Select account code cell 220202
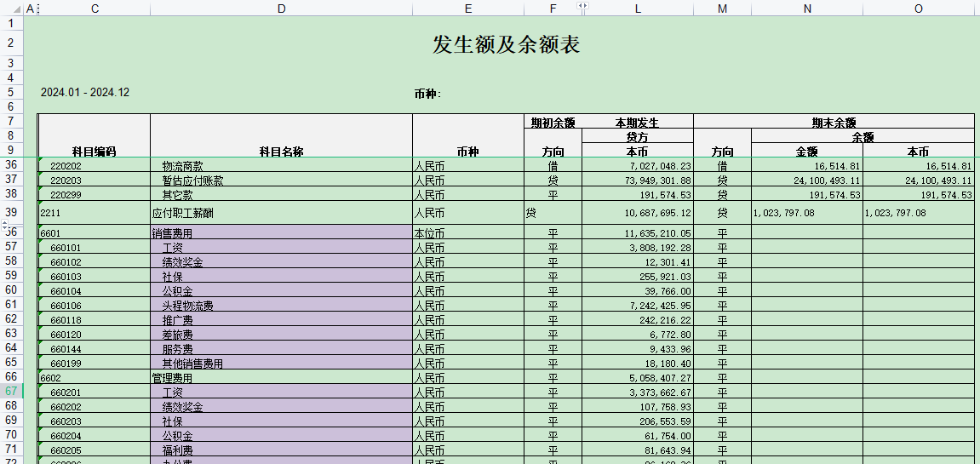The image size is (980, 464). point(95,166)
